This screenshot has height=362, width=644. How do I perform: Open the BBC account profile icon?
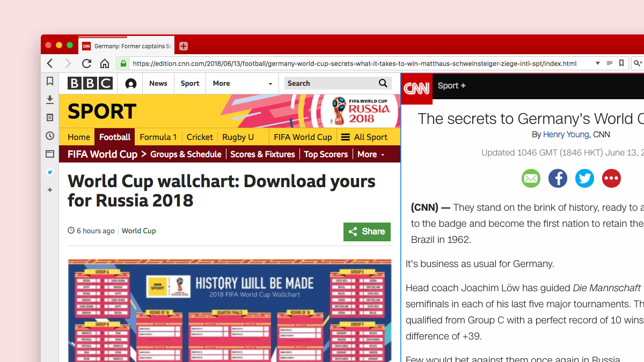[x=130, y=84]
